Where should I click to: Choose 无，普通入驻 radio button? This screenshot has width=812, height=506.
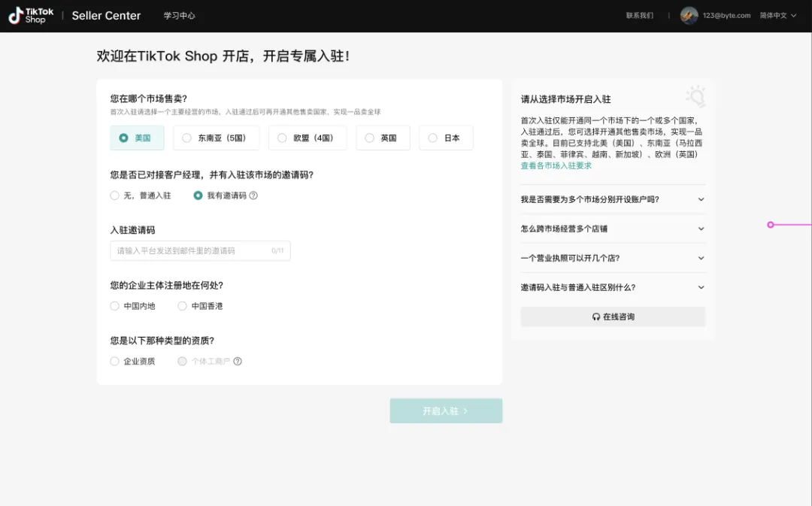point(114,195)
